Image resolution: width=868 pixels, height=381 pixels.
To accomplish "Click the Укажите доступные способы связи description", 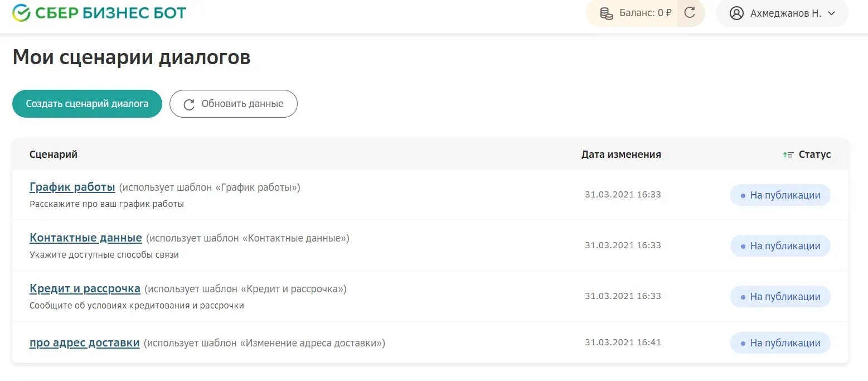I will pos(104,255).
